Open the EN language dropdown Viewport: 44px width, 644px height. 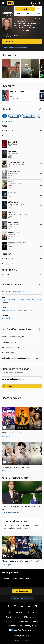click(x=40, y=3)
